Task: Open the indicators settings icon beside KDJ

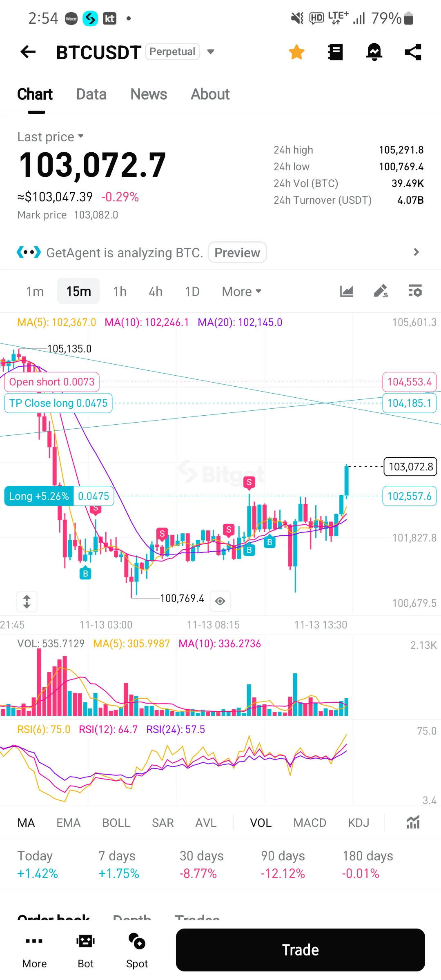Action: [413, 822]
